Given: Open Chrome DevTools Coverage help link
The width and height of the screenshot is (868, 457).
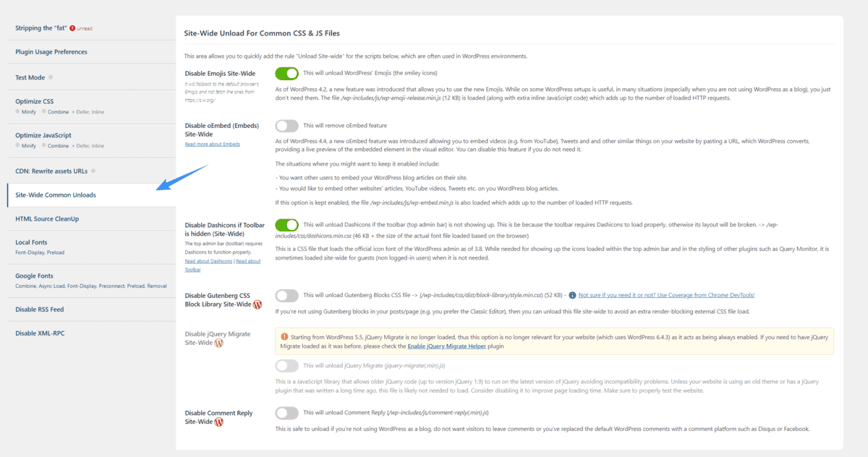Looking at the screenshot, I should [x=666, y=295].
